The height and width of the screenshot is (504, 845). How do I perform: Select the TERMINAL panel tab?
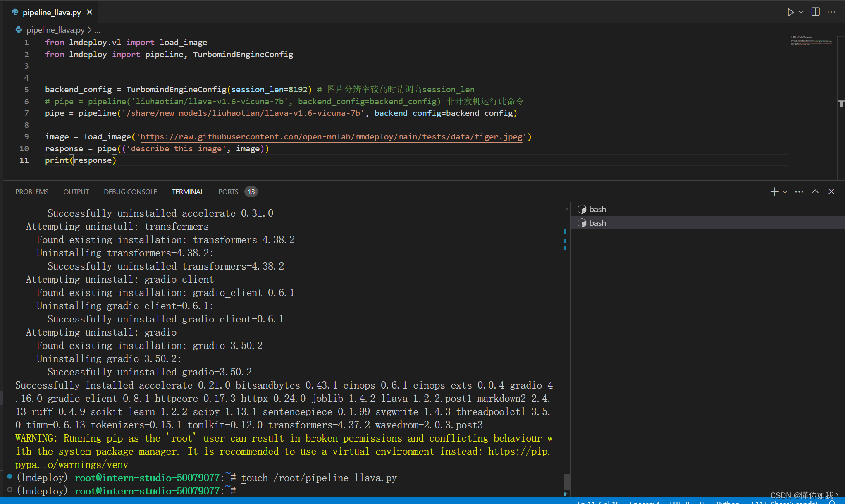[188, 192]
